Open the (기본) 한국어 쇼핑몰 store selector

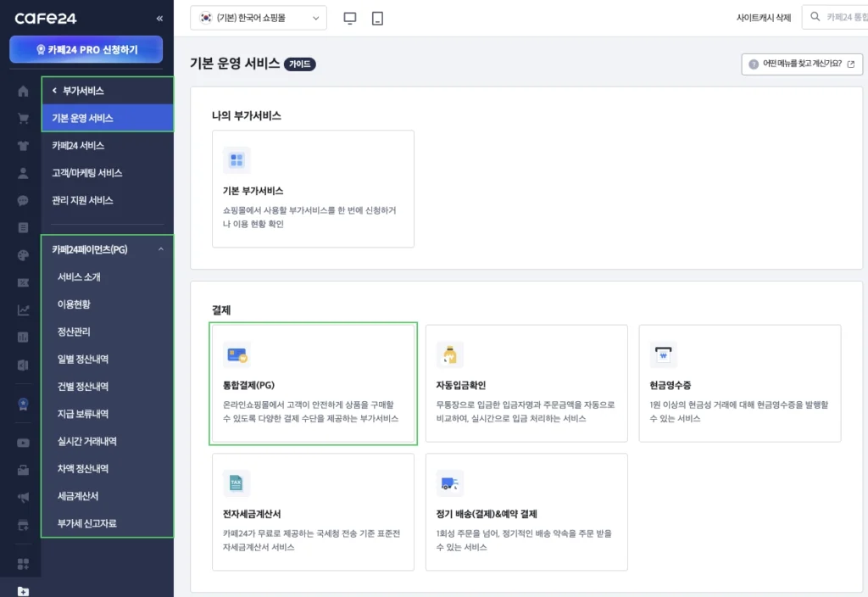pyautogui.click(x=258, y=17)
